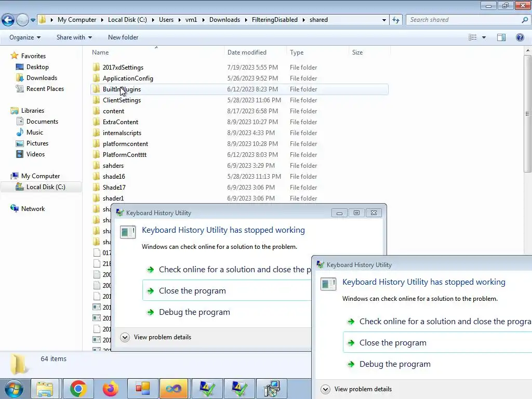Select Local Disk (C:) breadcrumb segment
532x399 pixels.
pyautogui.click(x=128, y=20)
